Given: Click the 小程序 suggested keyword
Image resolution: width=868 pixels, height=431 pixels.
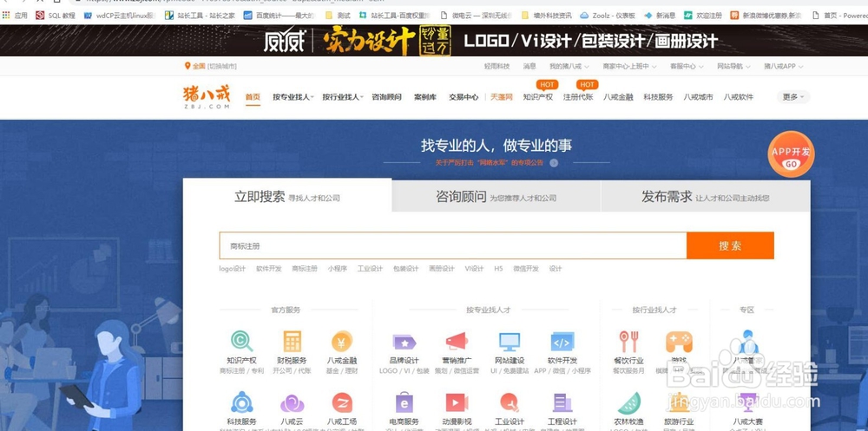Looking at the screenshot, I should 337,268.
